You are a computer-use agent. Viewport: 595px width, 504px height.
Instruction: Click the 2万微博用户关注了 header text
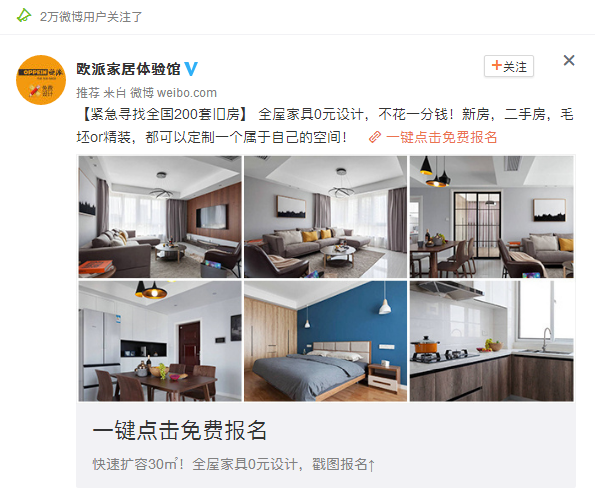(x=91, y=16)
